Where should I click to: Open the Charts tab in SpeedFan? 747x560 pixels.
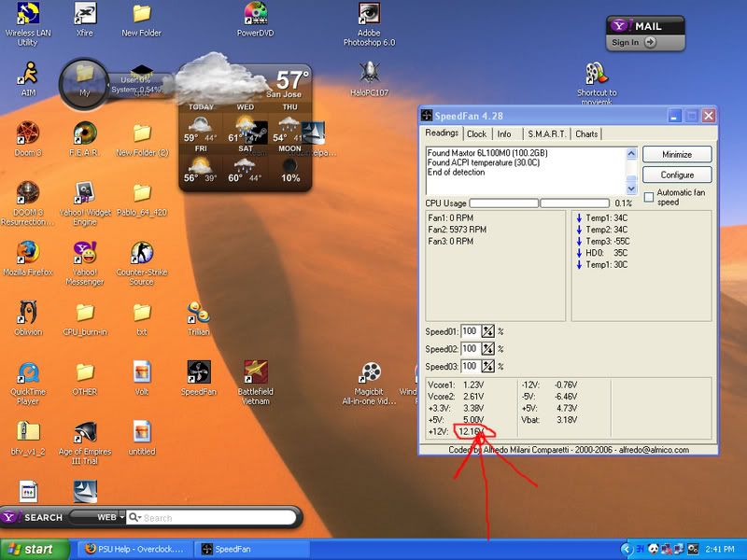click(586, 134)
